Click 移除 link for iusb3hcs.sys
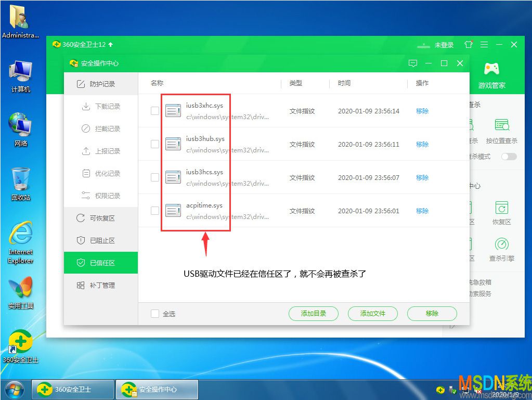The height and width of the screenshot is (400, 532). point(422,177)
